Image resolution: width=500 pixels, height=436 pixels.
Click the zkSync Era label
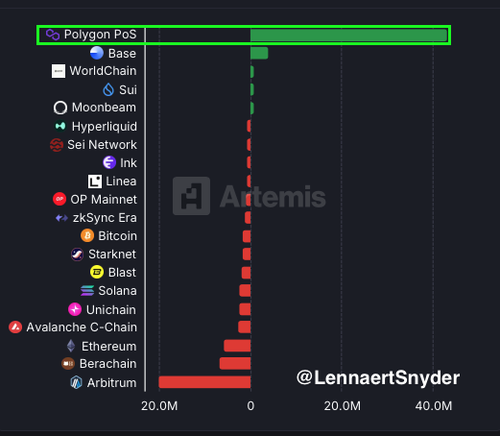click(105, 218)
